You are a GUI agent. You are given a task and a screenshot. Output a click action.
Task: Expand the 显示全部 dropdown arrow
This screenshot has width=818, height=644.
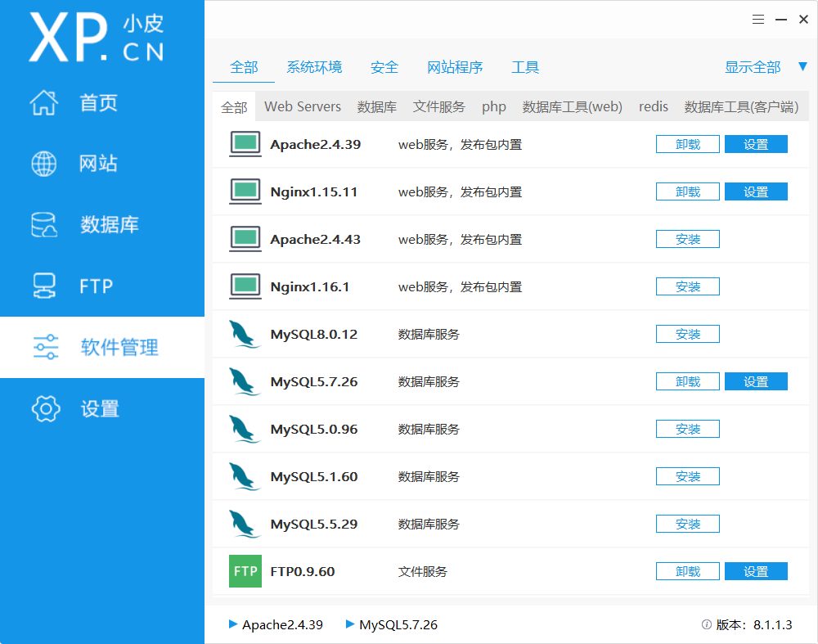803,67
